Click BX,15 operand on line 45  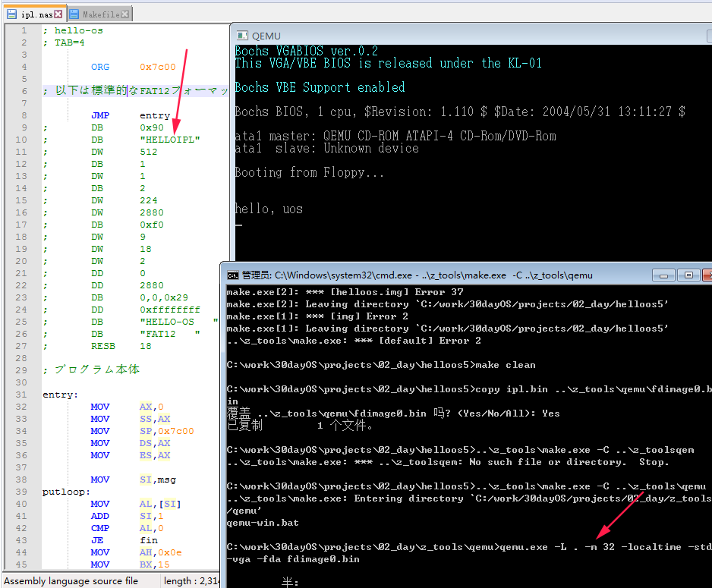point(154,564)
